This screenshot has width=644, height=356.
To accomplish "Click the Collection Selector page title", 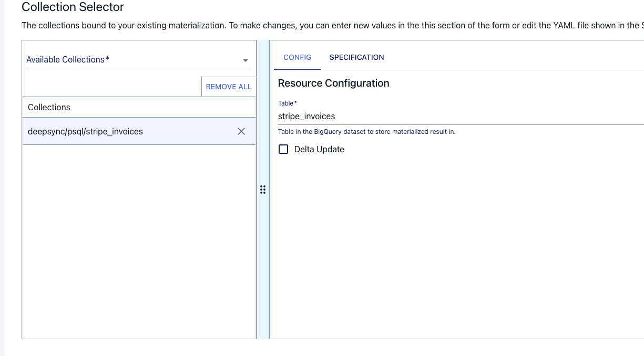I will [73, 7].
